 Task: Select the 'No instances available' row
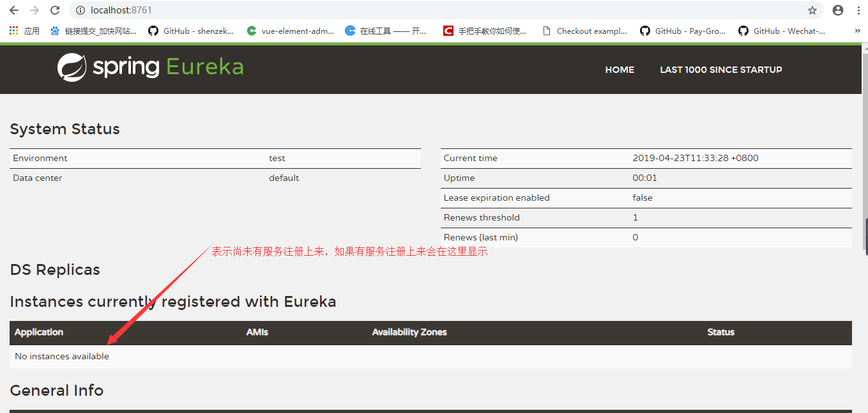coord(431,356)
